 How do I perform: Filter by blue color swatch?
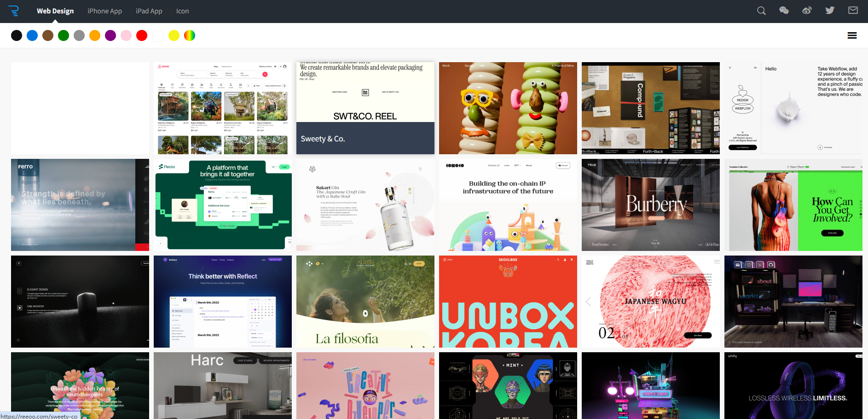tap(32, 35)
